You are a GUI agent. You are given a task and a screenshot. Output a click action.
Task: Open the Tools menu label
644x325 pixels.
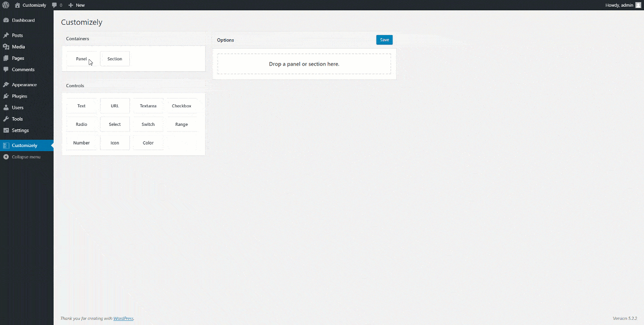coord(18,119)
